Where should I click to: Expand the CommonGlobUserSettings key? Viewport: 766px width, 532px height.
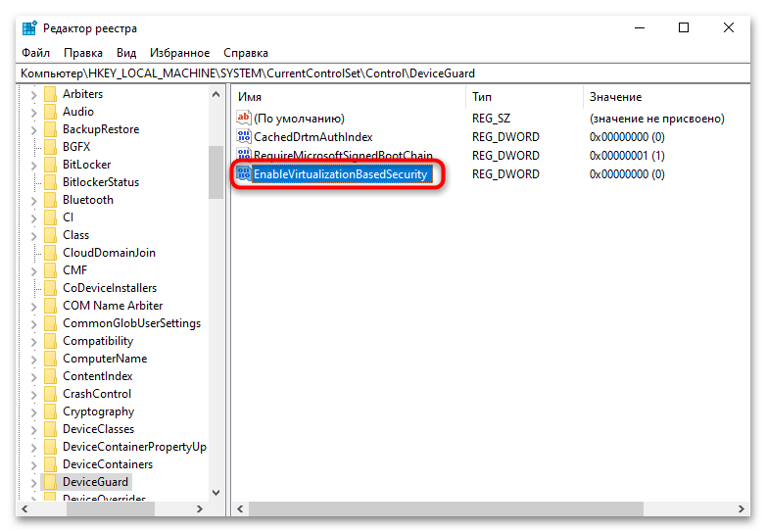(33, 324)
